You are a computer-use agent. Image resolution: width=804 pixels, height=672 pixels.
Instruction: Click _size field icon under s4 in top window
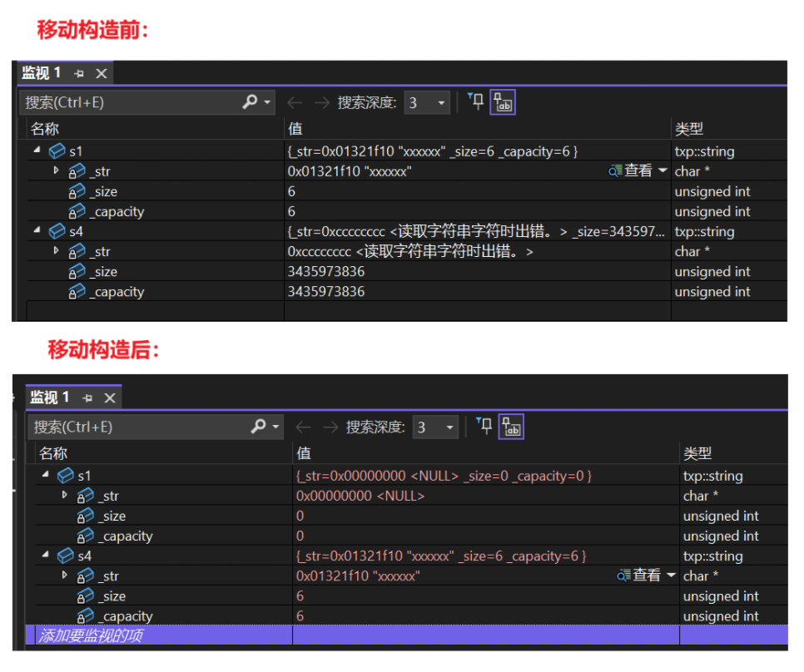pos(77,272)
